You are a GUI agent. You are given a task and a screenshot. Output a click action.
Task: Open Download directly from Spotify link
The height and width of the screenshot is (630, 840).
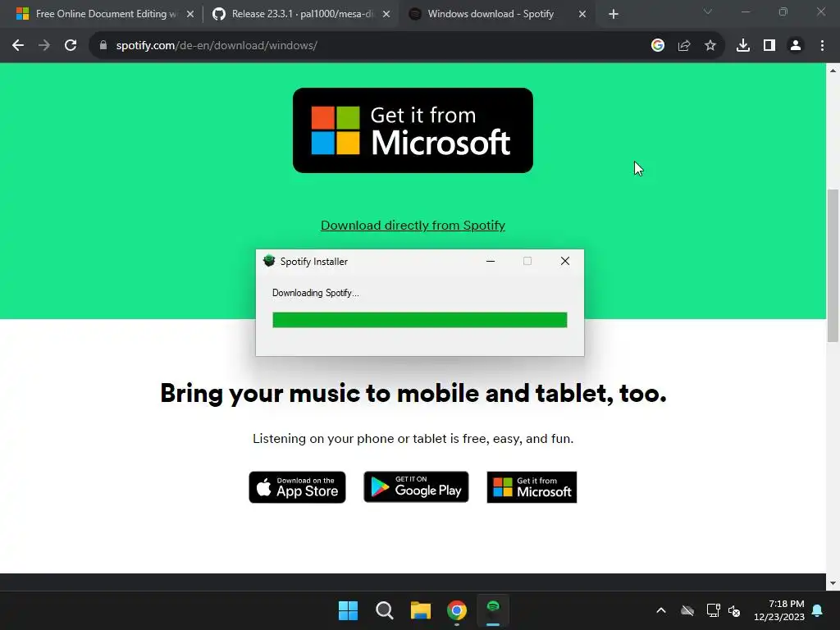click(413, 226)
